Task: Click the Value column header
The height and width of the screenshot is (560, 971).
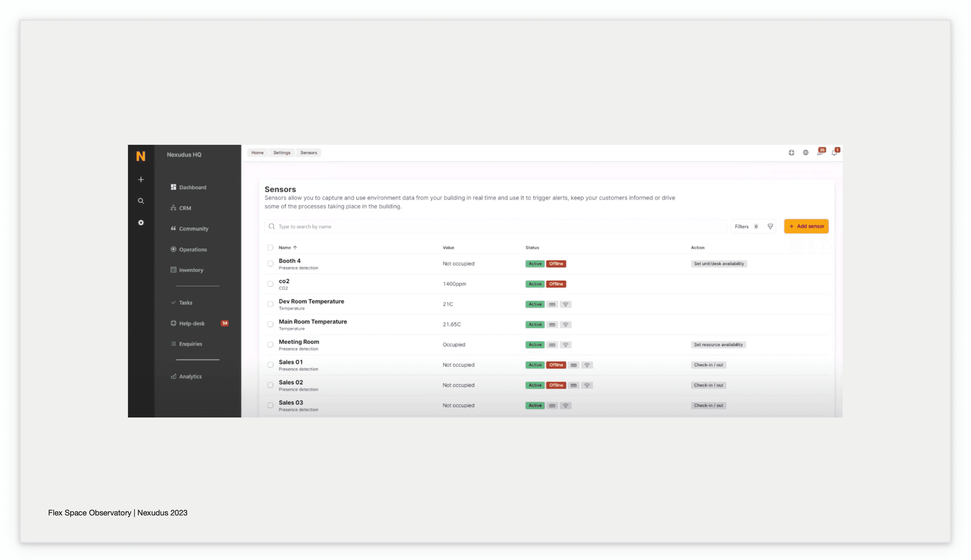Action: pos(448,248)
